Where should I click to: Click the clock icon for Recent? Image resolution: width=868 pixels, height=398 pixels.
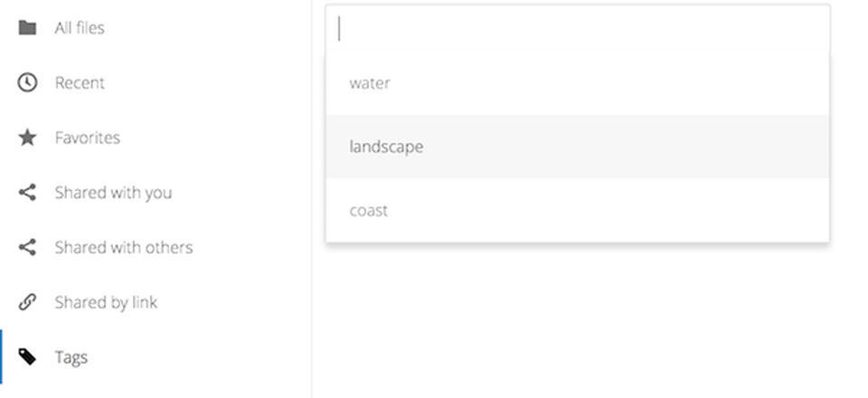click(x=27, y=82)
